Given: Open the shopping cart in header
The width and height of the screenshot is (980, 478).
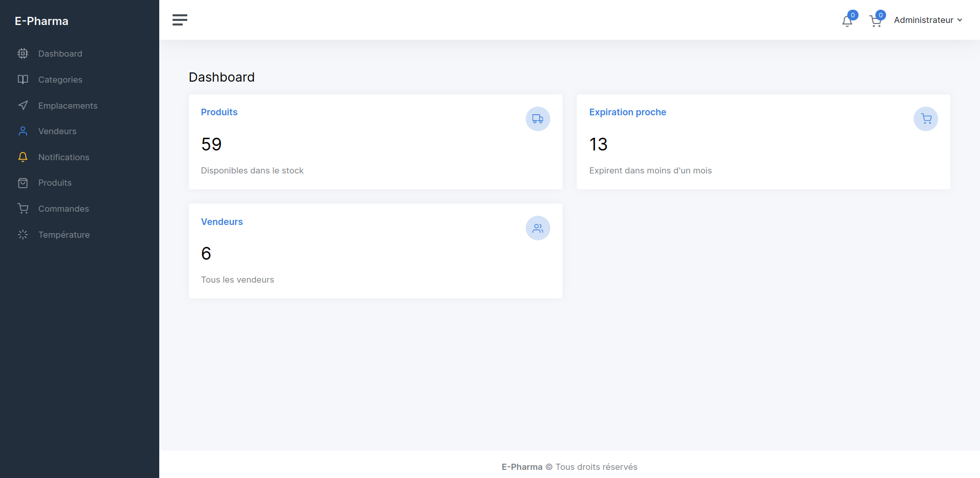Looking at the screenshot, I should [x=875, y=21].
